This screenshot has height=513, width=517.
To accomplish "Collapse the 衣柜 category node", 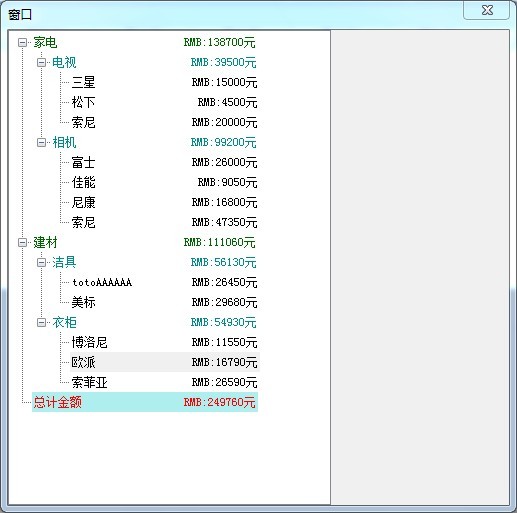I will 41,322.
